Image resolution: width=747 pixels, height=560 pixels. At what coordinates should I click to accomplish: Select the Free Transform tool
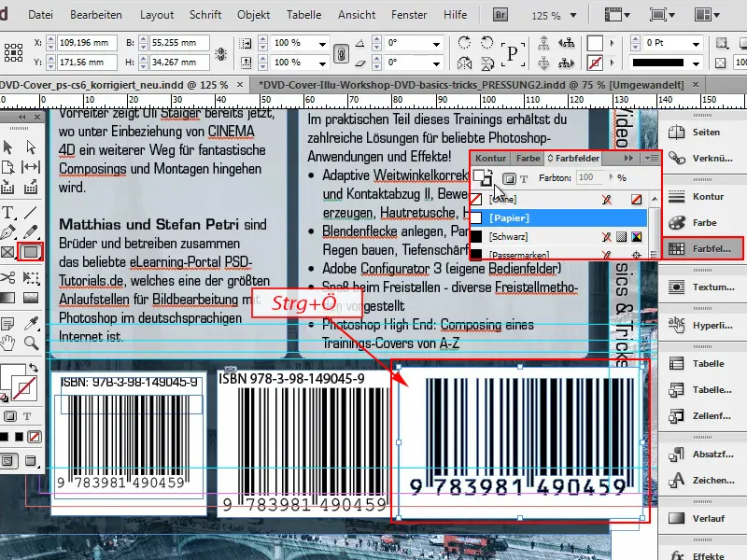point(31,277)
